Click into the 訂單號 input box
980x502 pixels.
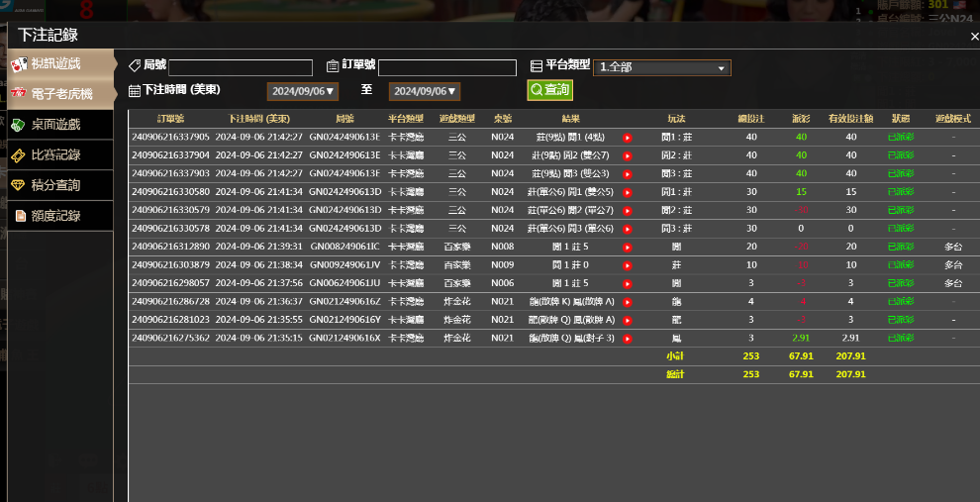pyautogui.click(x=446, y=67)
